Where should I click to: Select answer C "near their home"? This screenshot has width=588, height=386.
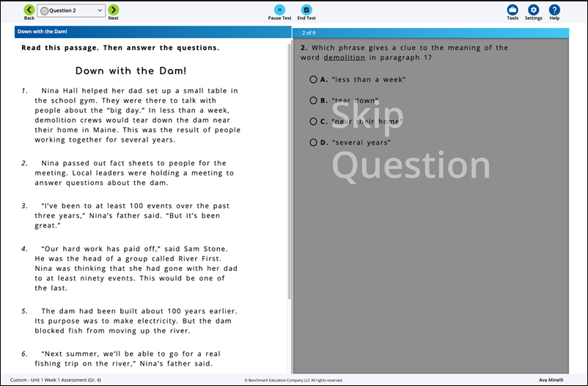pos(313,121)
